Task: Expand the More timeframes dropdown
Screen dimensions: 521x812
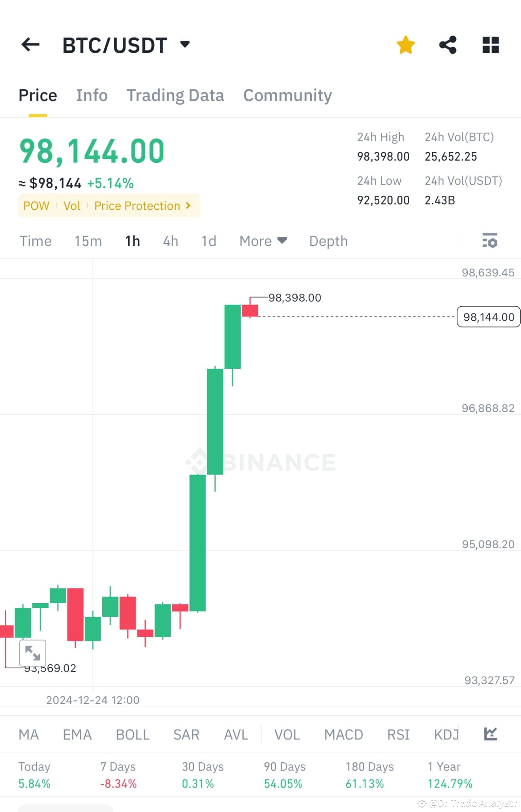Action: (x=263, y=241)
